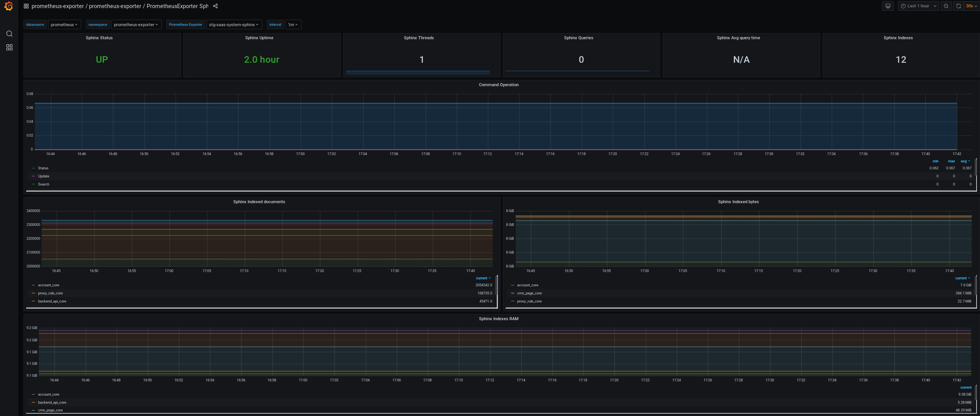Click the search dashboards icon
The image size is (980, 416).
click(x=8, y=33)
